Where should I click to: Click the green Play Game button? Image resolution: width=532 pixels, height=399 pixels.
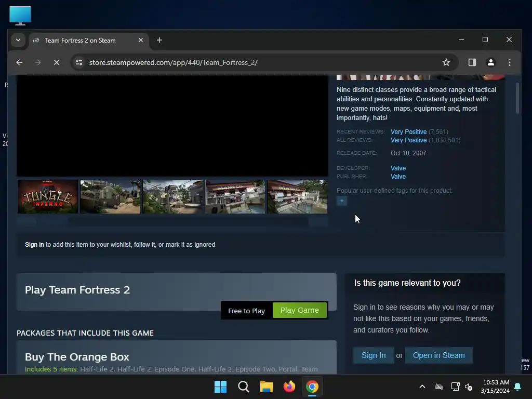tap(300, 310)
